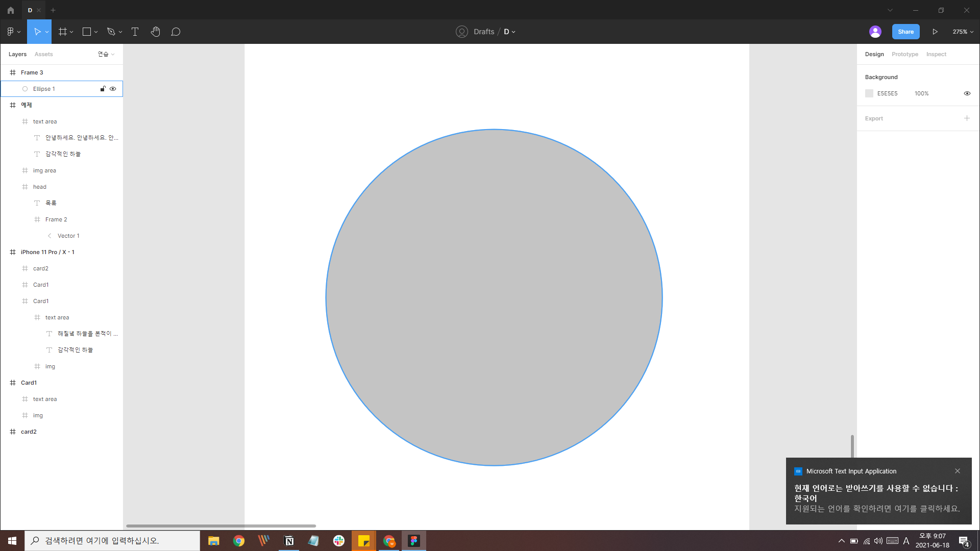Screen dimensions: 980x551
Task: Toggle Background color visibility eye
Action: point(967,93)
